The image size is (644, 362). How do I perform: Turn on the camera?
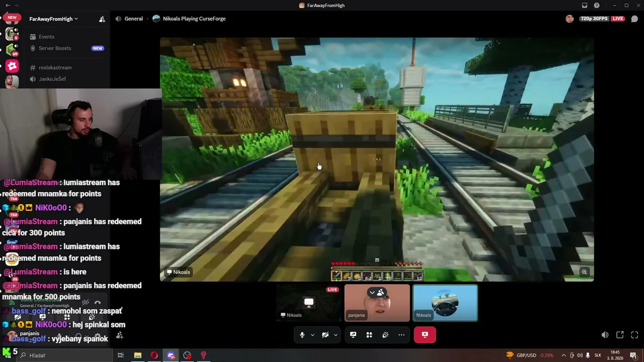point(326,335)
